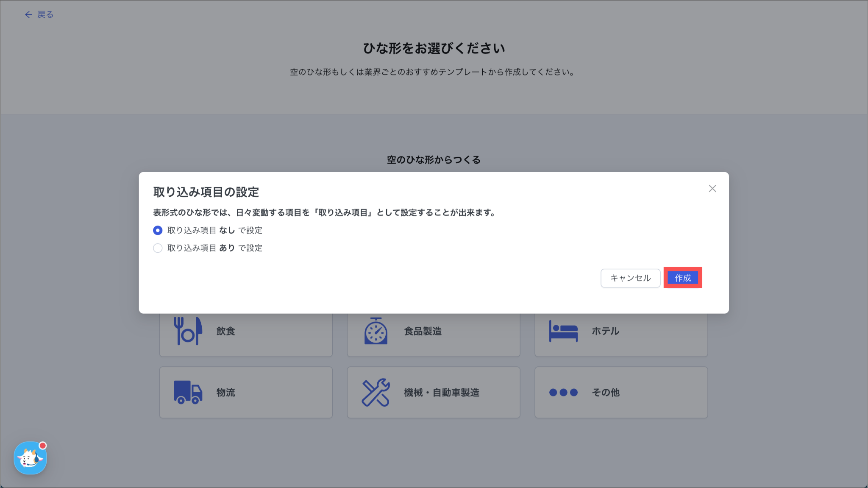
Task: Click the back arrow icon
Action: pyautogui.click(x=28, y=15)
